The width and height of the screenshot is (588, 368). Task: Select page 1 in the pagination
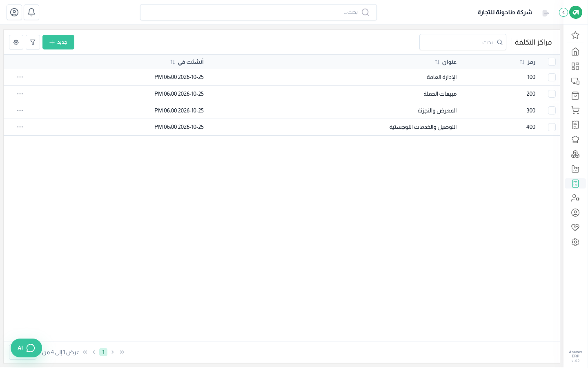click(x=103, y=352)
